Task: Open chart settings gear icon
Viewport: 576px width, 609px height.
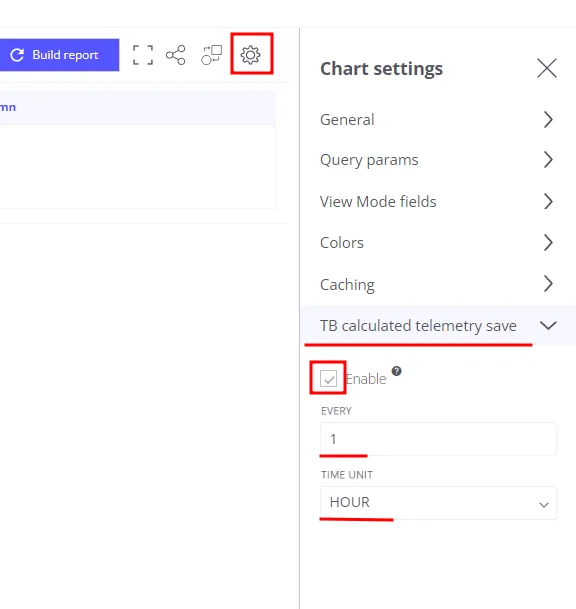Action: 251,55
